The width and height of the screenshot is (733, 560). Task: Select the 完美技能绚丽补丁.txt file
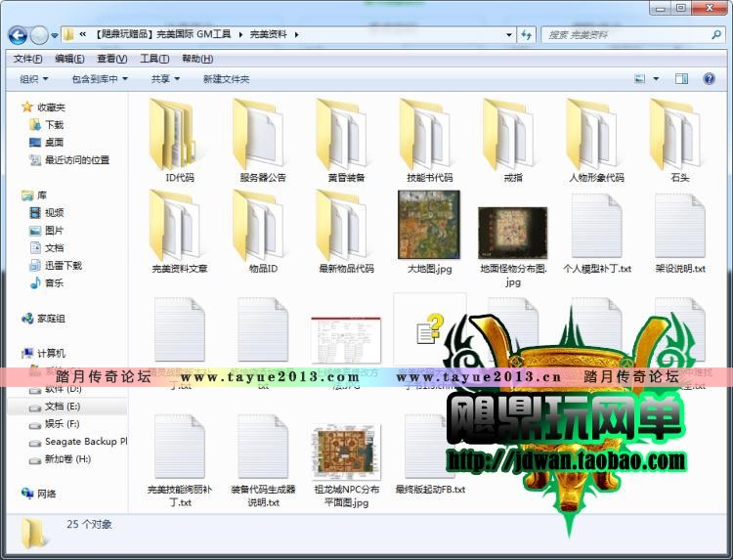pyautogui.click(x=180, y=461)
